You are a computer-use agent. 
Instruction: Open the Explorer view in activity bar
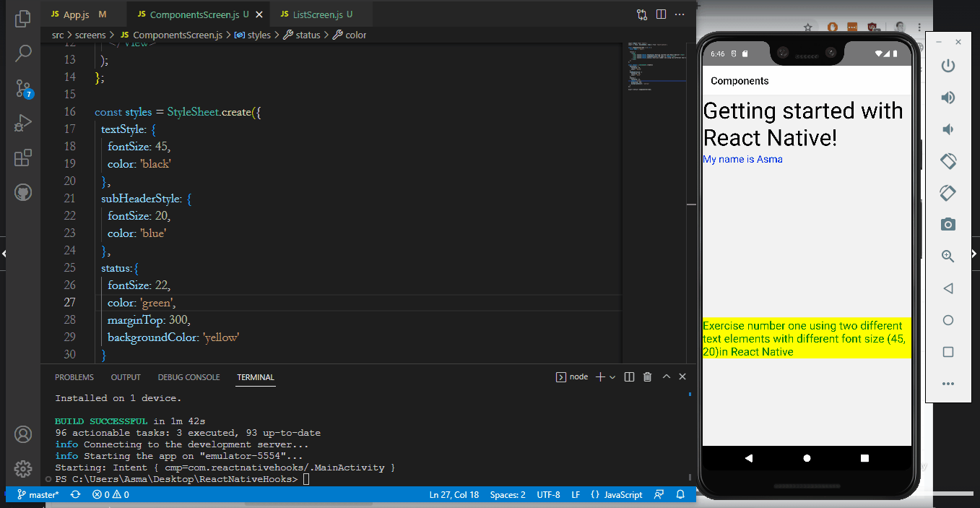point(23,18)
